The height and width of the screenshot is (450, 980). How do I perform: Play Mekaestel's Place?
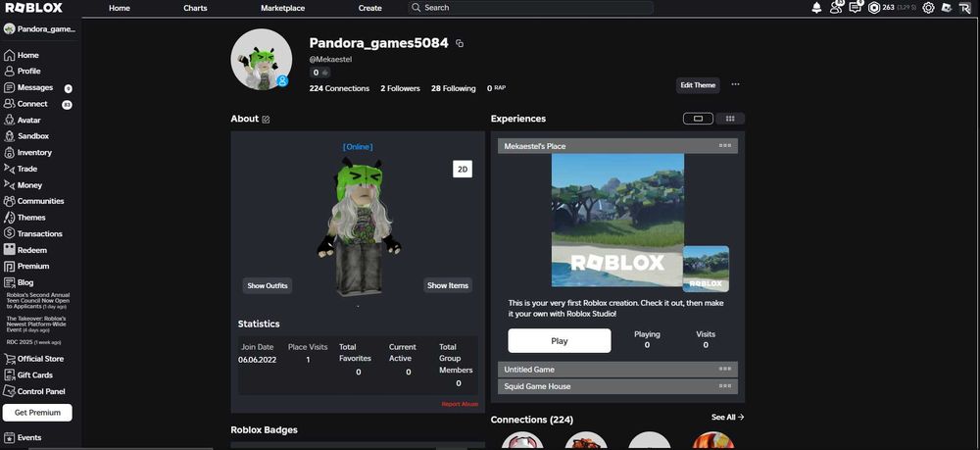pyautogui.click(x=560, y=340)
